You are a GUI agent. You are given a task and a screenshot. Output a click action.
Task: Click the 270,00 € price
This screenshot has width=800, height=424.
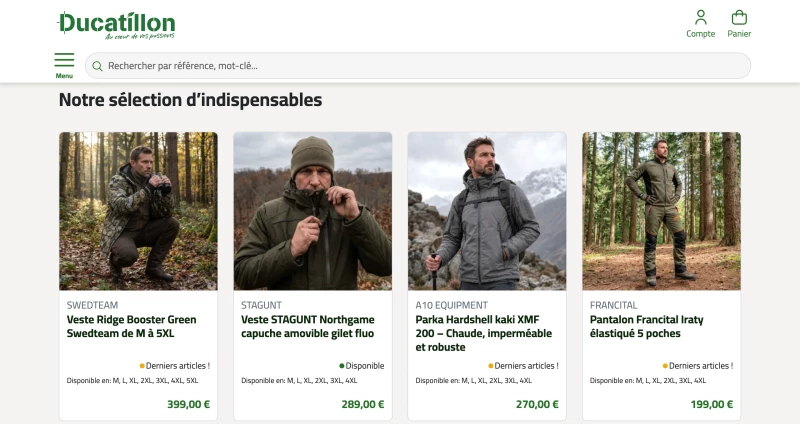[537, 404]
